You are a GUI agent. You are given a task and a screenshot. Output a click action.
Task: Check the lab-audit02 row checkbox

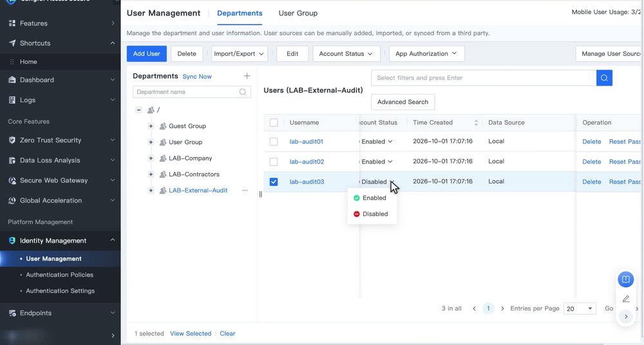274,162
